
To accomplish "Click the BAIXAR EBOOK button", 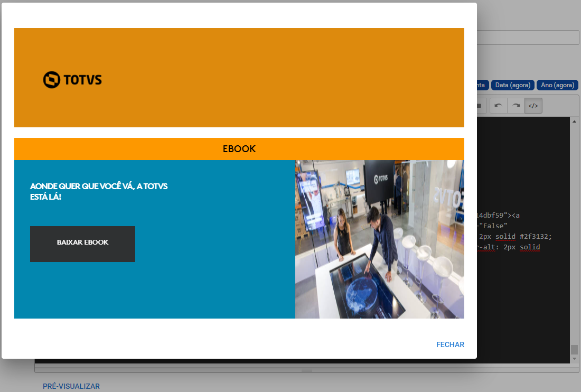I will click(82, 244).
